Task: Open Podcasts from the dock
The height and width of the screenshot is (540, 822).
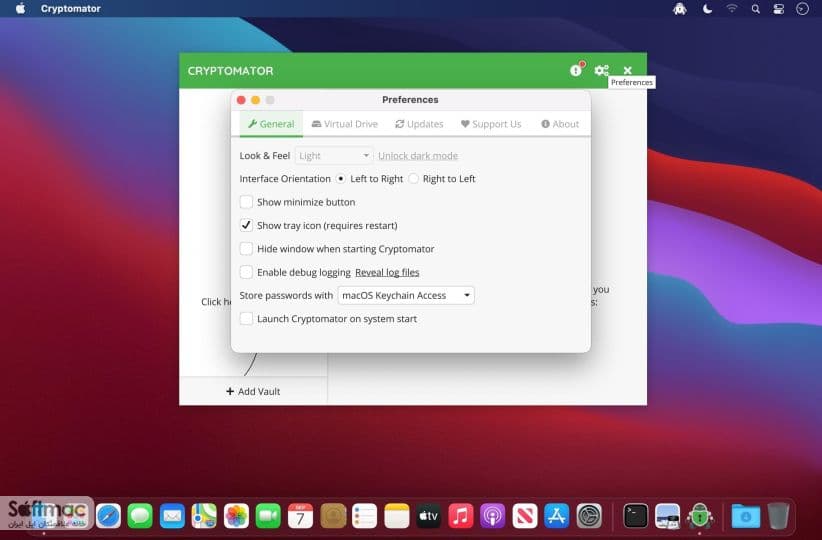Action: [493, 516]
